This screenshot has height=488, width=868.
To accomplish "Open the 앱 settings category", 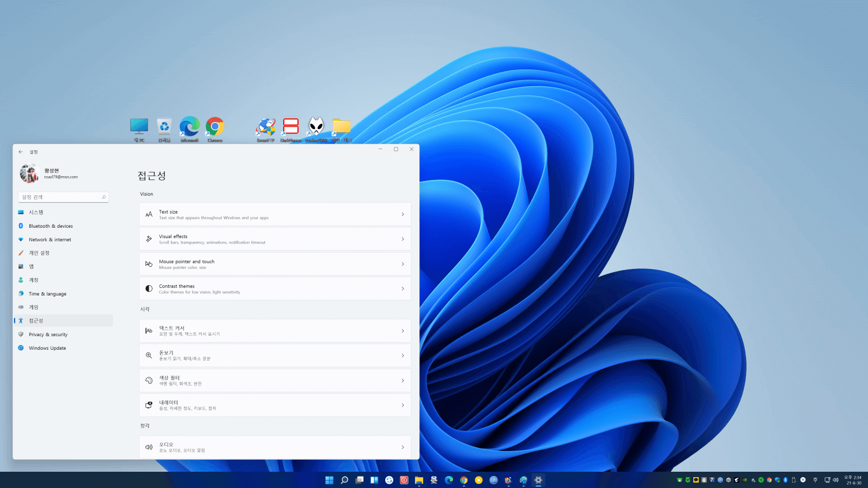I will click(63, 266).
